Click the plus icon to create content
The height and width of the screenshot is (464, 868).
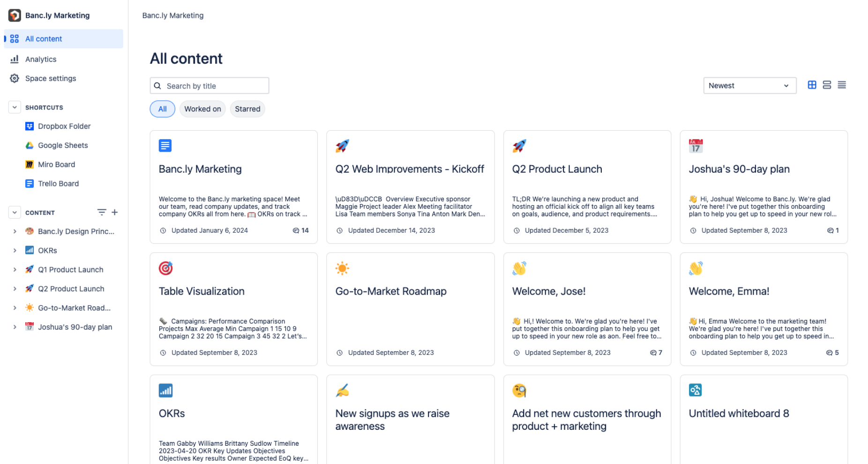point(114,212)
